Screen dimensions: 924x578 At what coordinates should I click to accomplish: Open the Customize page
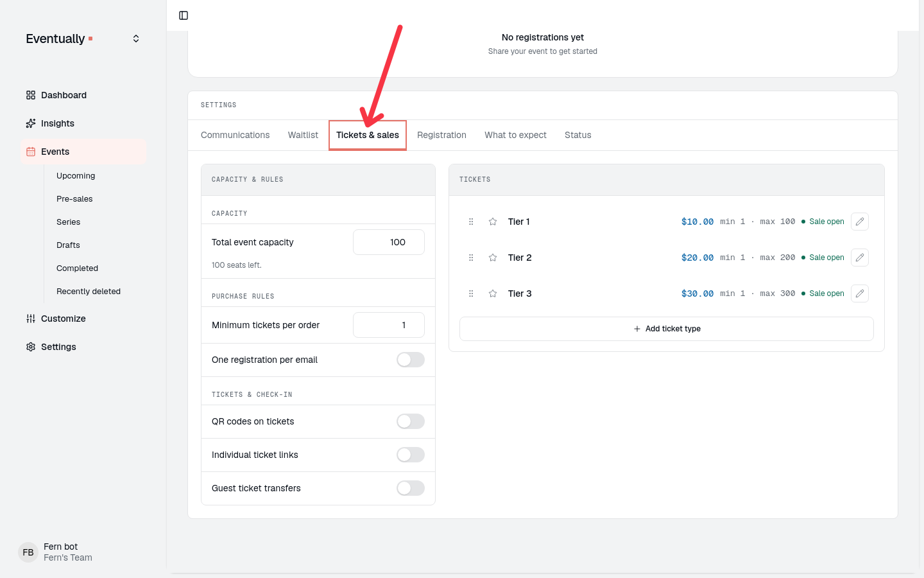83,319
